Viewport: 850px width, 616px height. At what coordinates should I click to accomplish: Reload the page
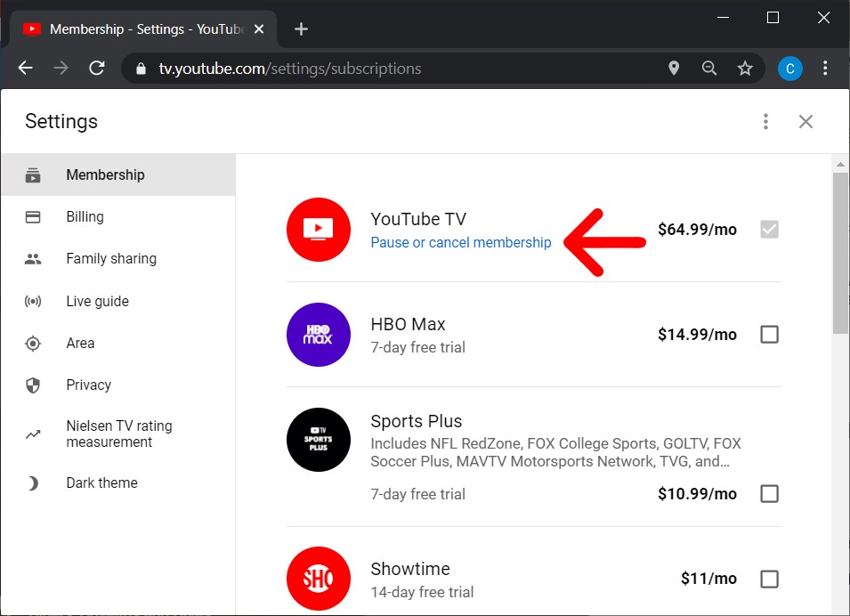[96, 68]
